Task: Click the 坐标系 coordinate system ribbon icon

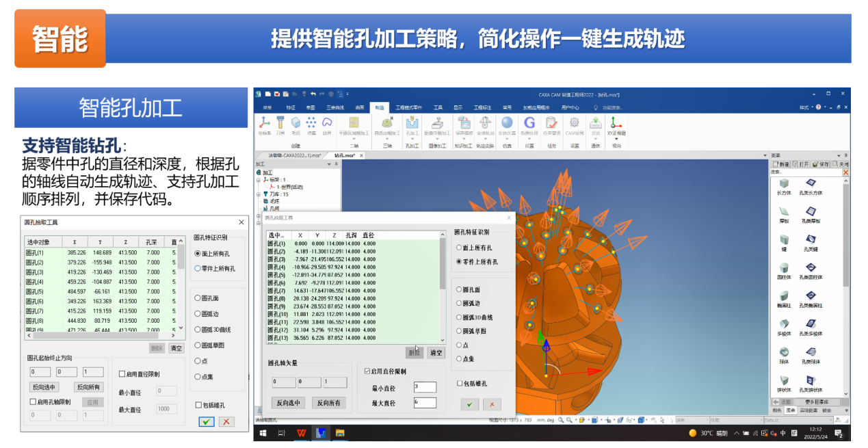Action: click(264, 124)
